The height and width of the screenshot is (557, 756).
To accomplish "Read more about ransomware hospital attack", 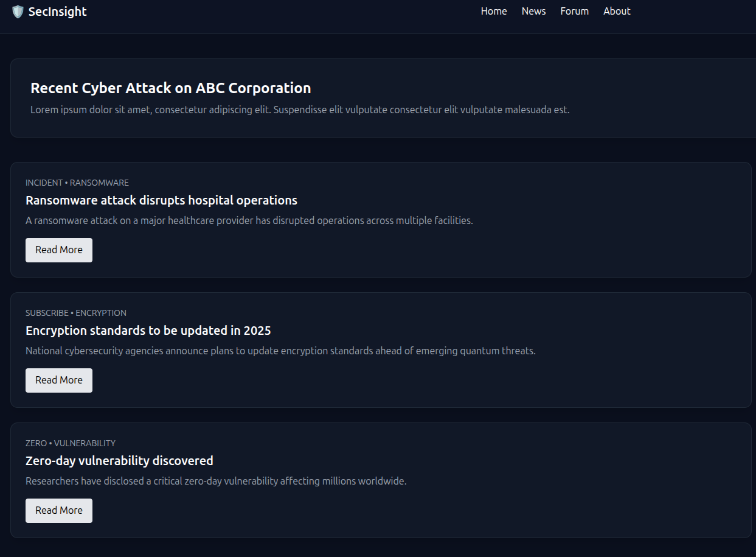I will 59,250.
